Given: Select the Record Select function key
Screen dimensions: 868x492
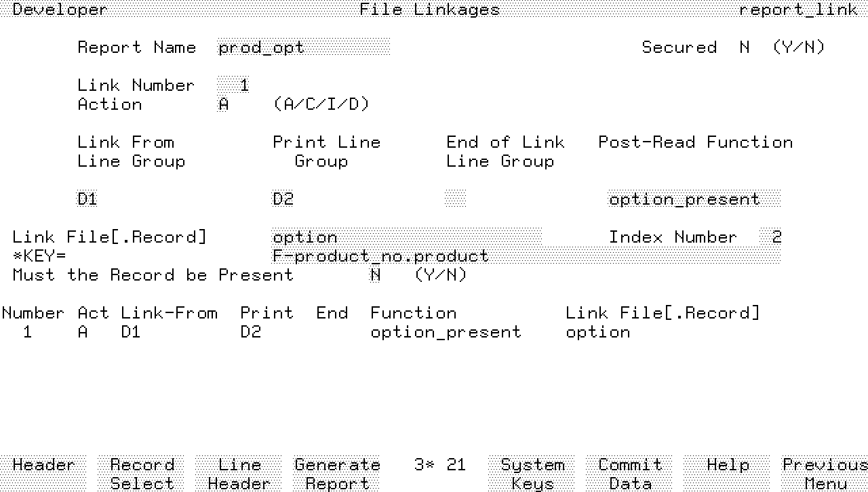Looking at the screenshot, I should (x=142, y=474).
